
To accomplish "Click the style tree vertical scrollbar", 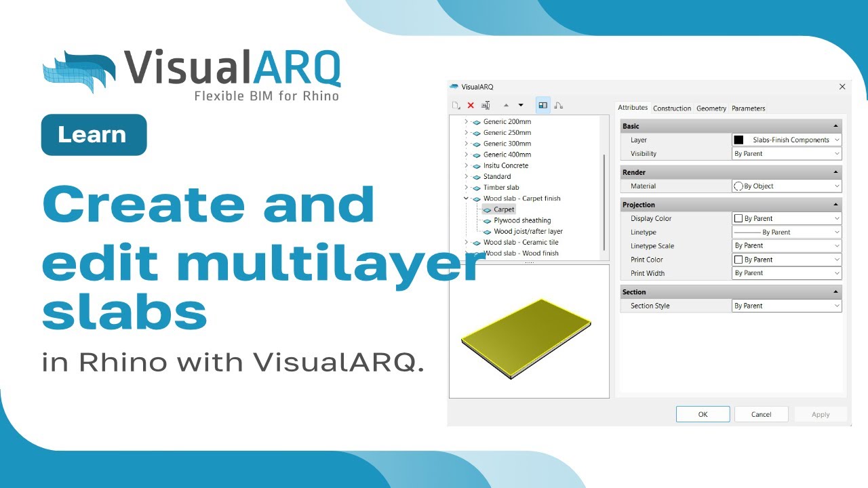I will click(604, 202).
